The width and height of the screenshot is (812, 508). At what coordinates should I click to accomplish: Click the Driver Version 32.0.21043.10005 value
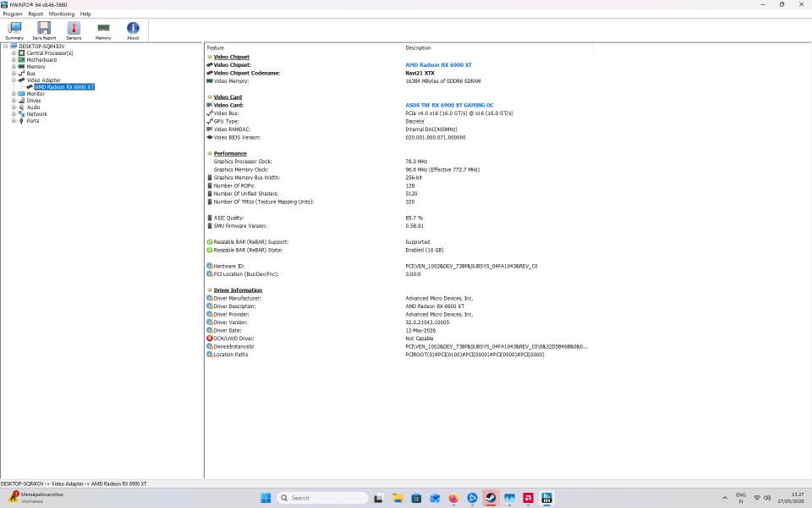click(x=427, y=323)
